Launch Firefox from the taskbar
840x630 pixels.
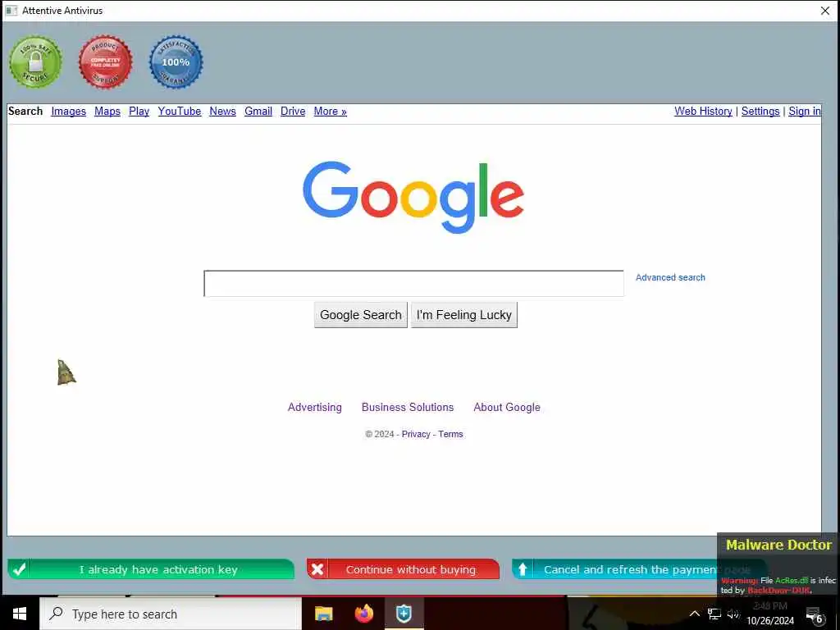click(x=363, y=614)
